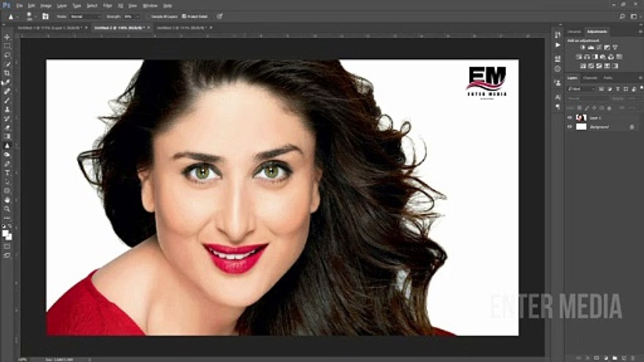644x362 pixels.
Task: Select the Shape tool
Action: (7, 191)
